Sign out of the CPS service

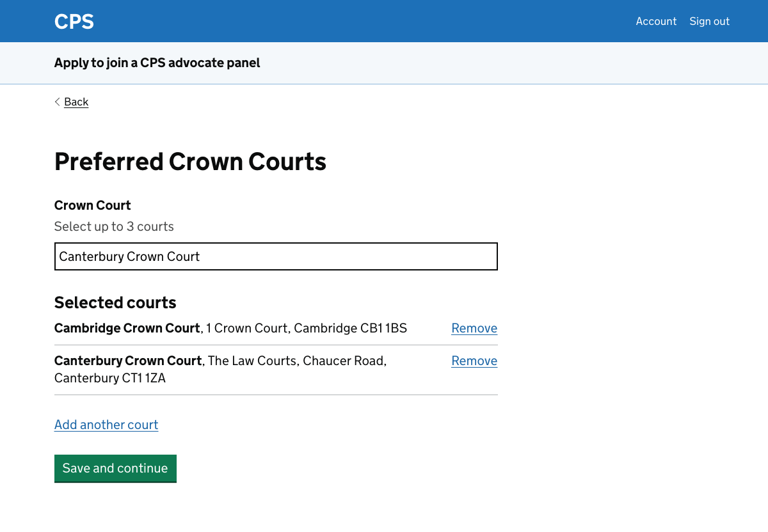coord(709,21)
